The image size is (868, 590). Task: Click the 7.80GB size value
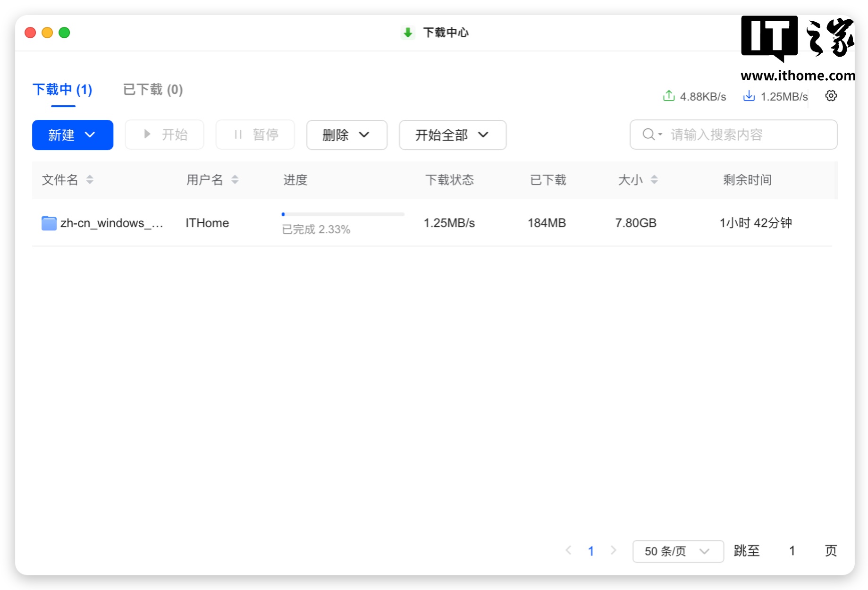click(x=636, y=223)
